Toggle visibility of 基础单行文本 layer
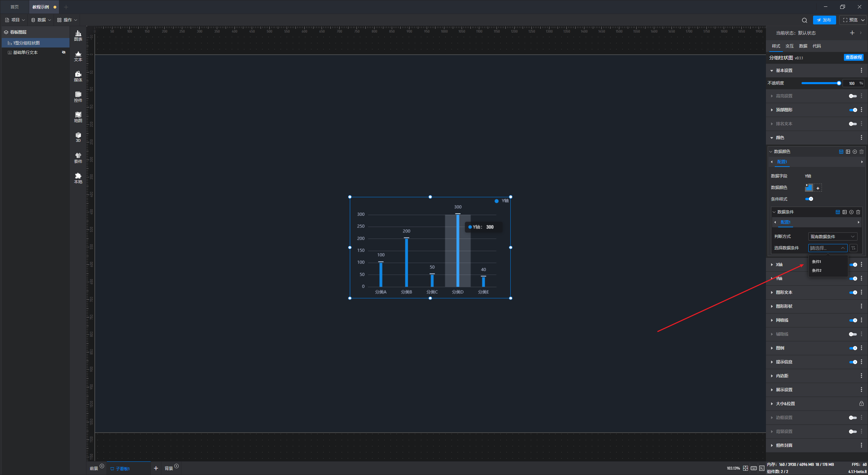The image size is (868, 475). click(x=63, y=52)
